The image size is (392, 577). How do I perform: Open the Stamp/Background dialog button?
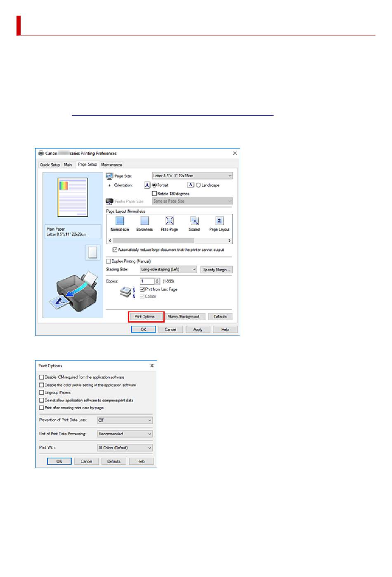(x=184, y=317)
